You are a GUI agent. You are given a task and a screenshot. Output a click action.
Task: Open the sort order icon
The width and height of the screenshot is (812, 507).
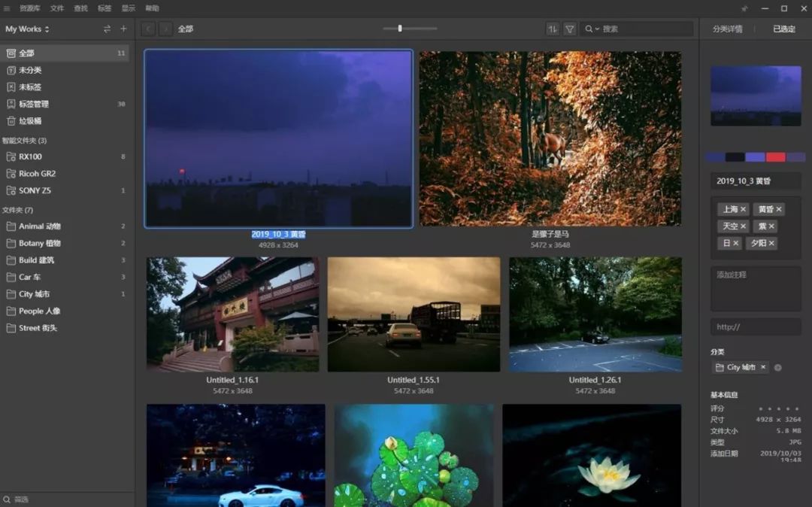pos(553,29)
